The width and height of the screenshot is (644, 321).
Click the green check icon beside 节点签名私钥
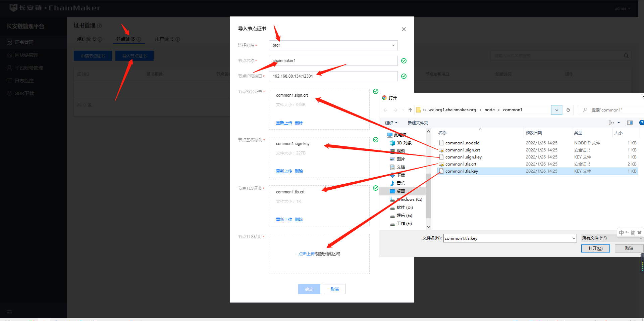click(376, 140)
